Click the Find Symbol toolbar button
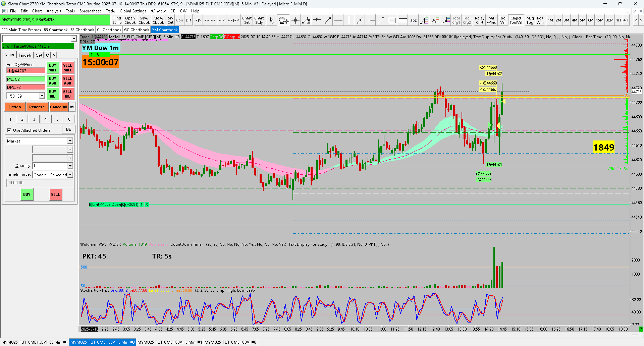Image resolution: width=644 pixels, height=346 pixels. 117,20
